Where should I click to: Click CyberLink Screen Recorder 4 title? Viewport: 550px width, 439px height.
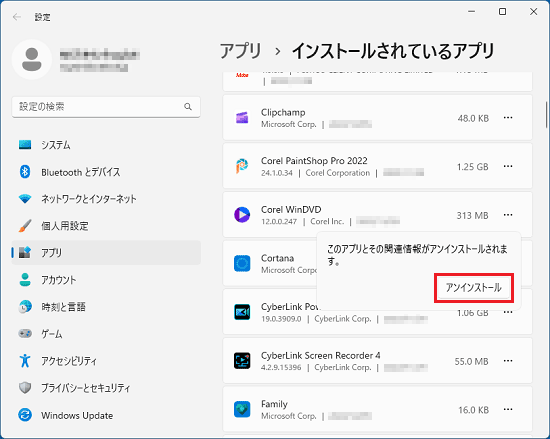[x=320, y=355]
